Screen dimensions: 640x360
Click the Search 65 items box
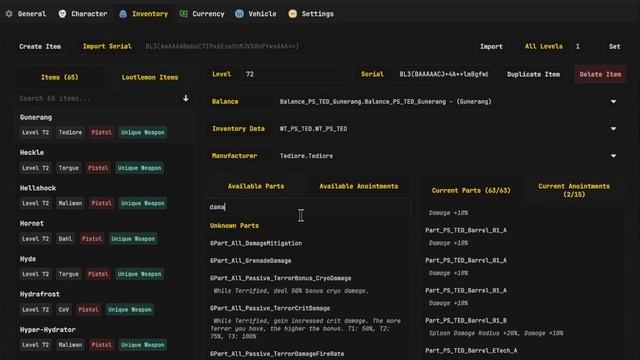point(97,98)
